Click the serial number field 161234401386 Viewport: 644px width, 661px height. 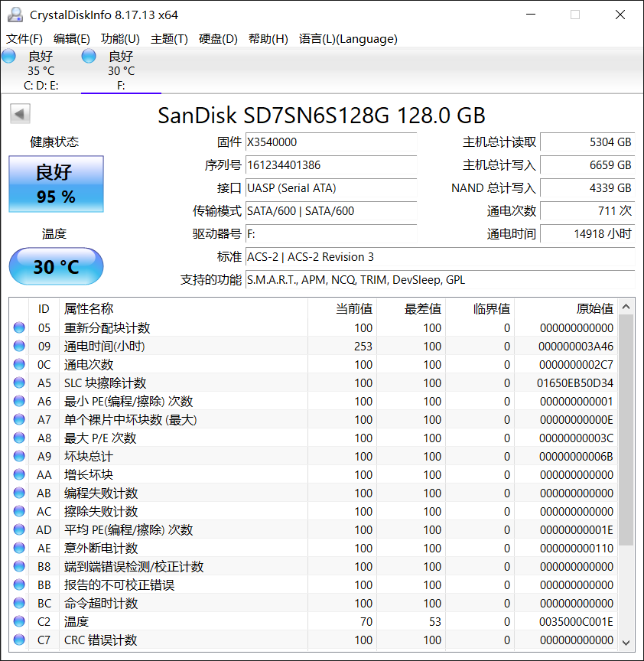tap(331, 164)
